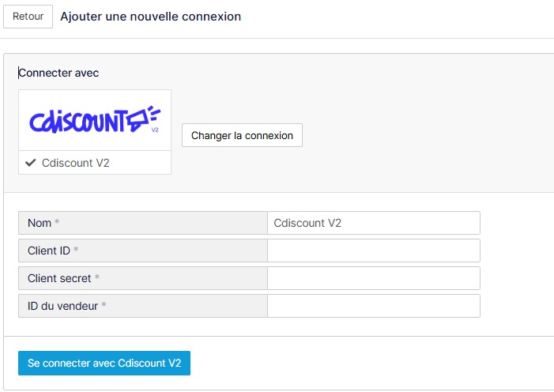Focus the ID du vendeur field

[x=374, y=305]
